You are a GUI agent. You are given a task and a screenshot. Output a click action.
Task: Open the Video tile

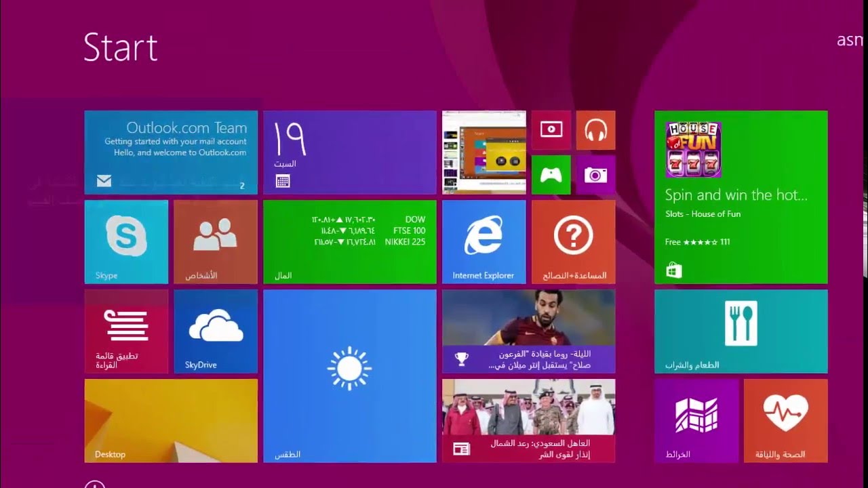(x=551, y=130)
